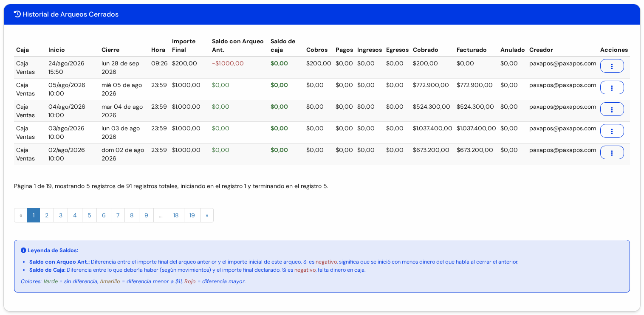Screen dimensions: 644x315
Task: Click the Caja column header
Action: point(23,50)
